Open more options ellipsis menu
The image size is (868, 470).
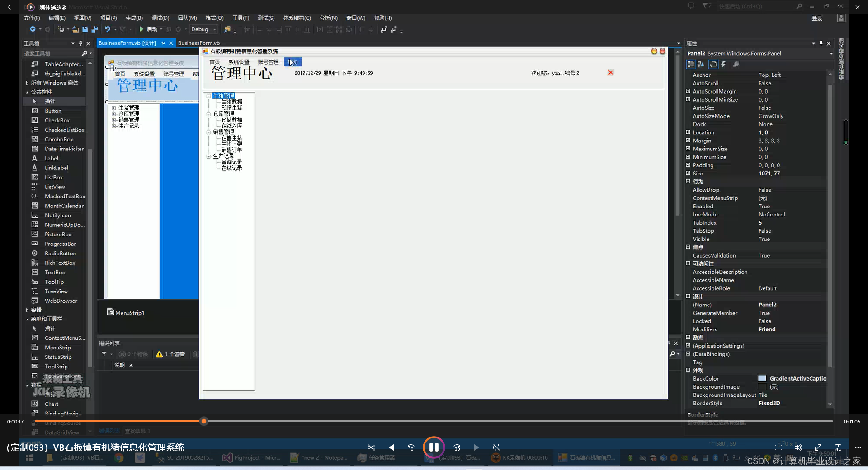tap(858, 447)
